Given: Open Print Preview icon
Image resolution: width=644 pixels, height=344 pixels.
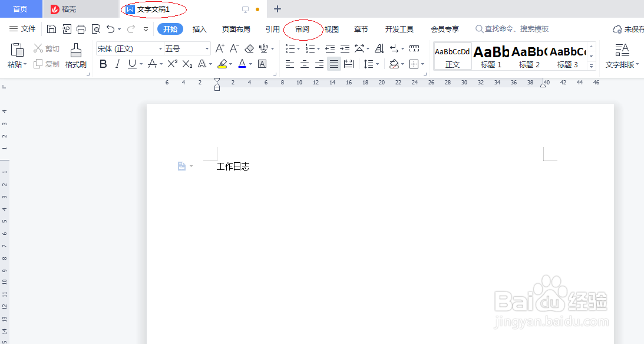Looking at the screenshot, I should (x=96, y=29).
